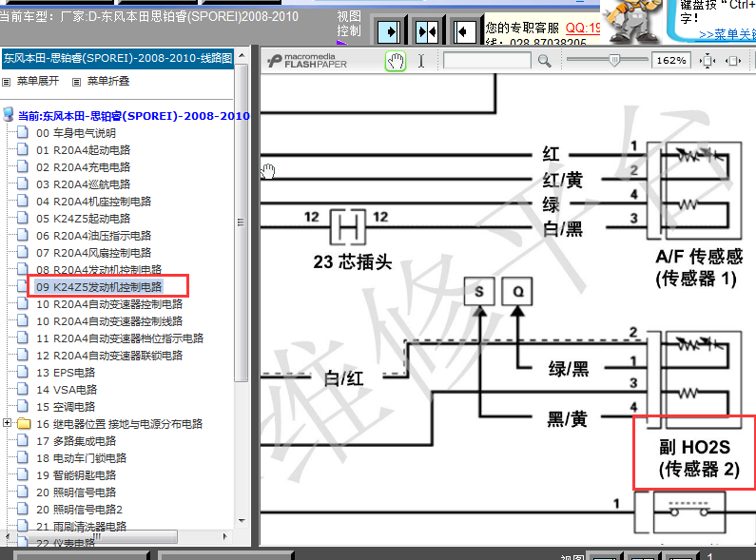The image size is (756, 560).
Task: Open 02 R20A4充电电路
Action: (x=83, y=167)
